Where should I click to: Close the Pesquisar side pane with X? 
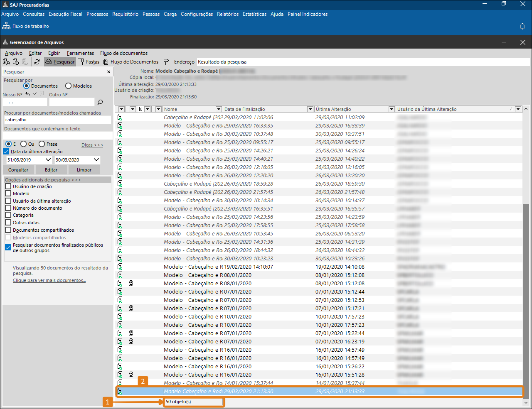click(109, 72)
